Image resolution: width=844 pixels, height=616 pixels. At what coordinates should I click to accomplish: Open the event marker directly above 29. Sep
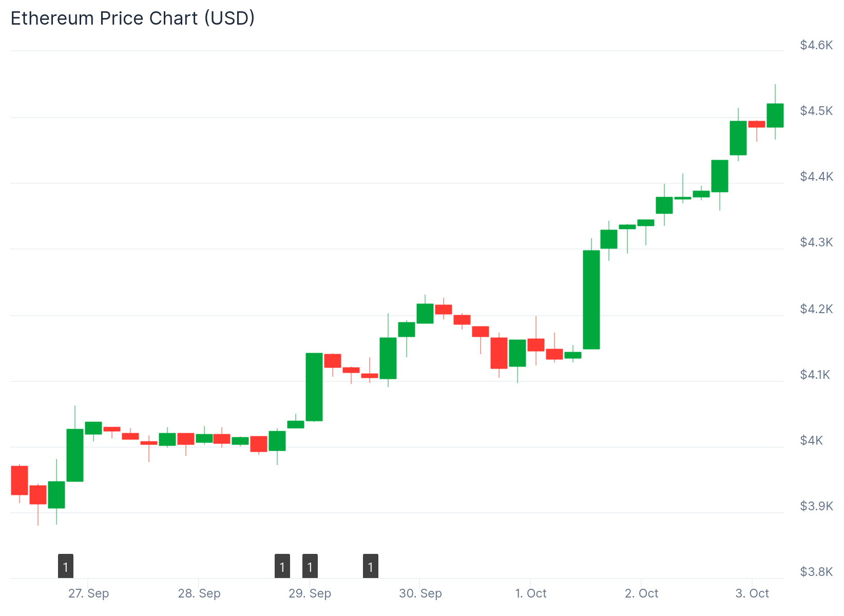[x=310, y=566]
